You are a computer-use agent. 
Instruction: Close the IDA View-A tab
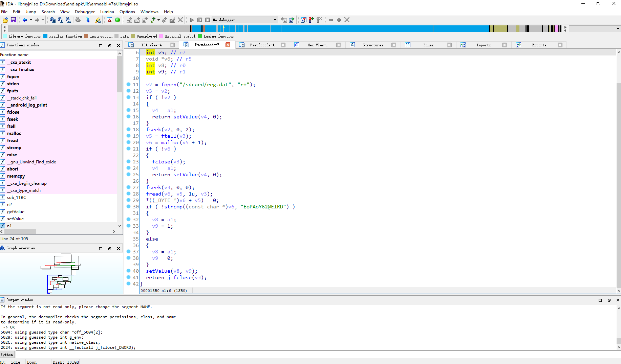[x=172, y=45]
